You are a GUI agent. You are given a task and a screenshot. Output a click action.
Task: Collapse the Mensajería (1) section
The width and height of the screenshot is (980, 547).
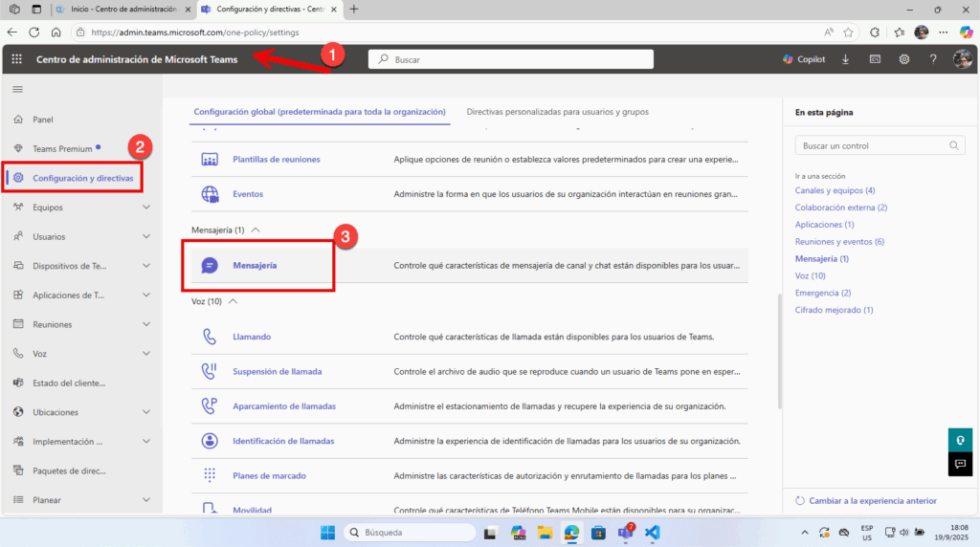[255, 230]
